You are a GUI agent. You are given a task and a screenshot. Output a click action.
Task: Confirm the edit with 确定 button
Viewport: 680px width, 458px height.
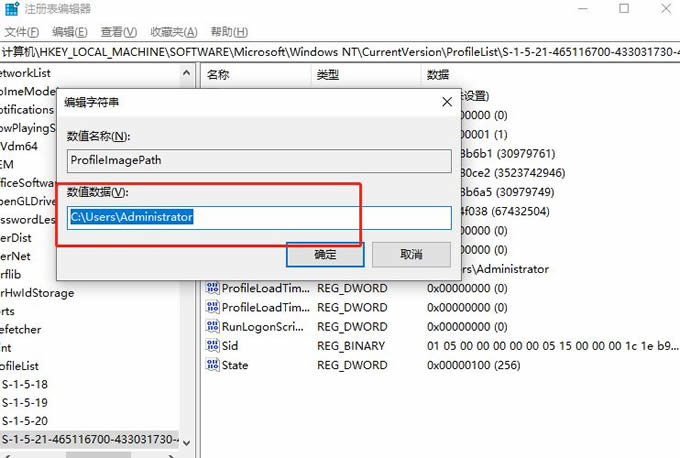tap(325, 254)
